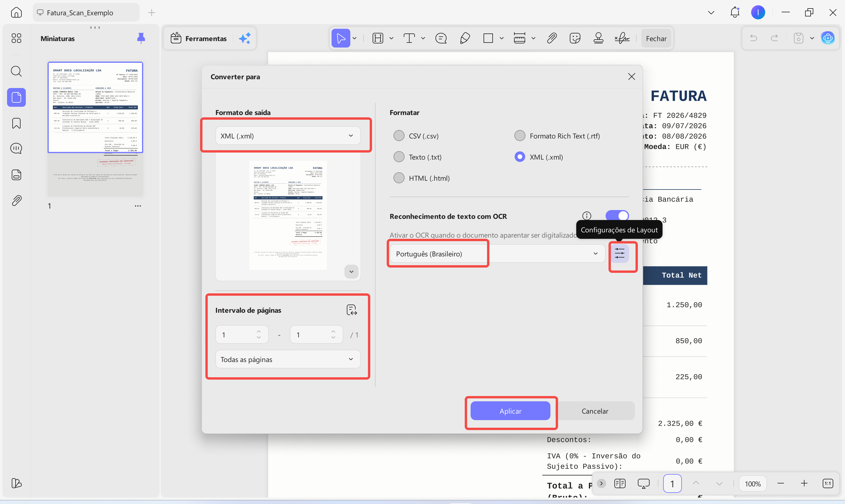Open the AI assistant sparkle icon
The width and height of the screenshot is (845, 504).
coord(244,38)
